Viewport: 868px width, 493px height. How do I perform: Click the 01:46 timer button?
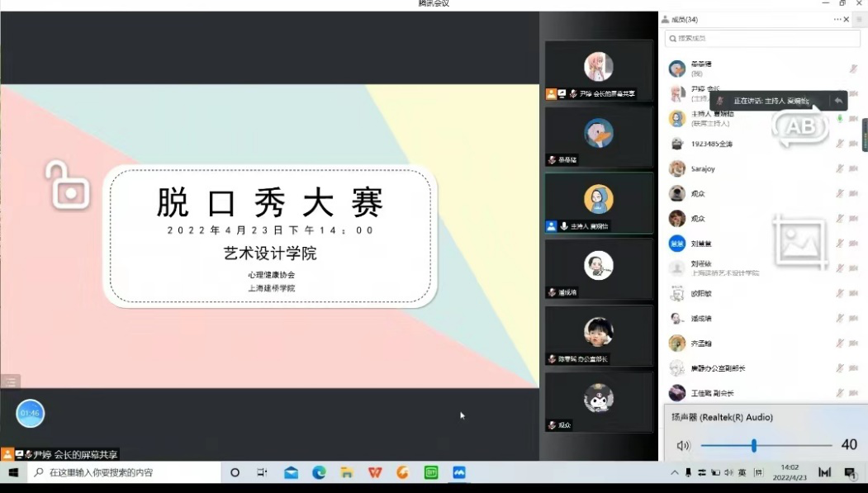pyautogui.click(x=31, y=413)
